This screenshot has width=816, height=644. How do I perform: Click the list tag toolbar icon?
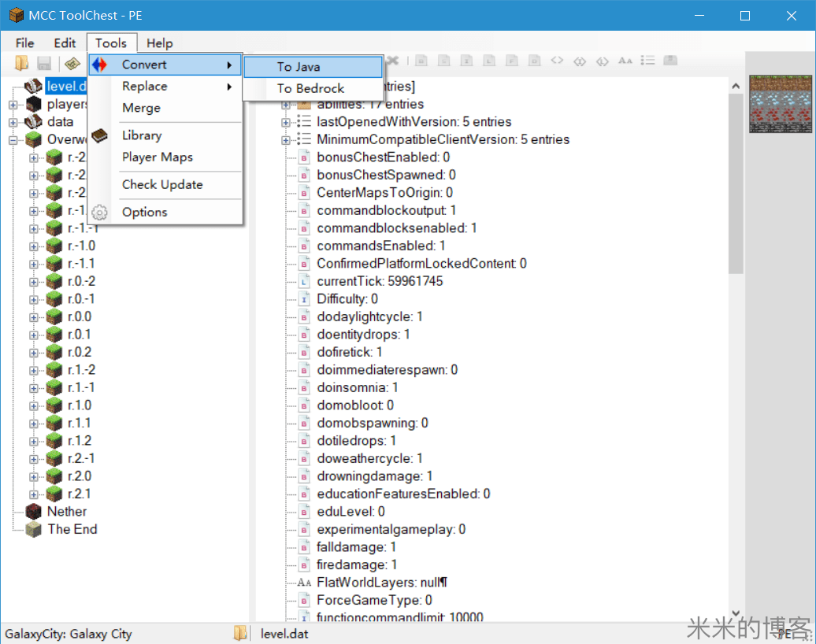coord(647,61)
